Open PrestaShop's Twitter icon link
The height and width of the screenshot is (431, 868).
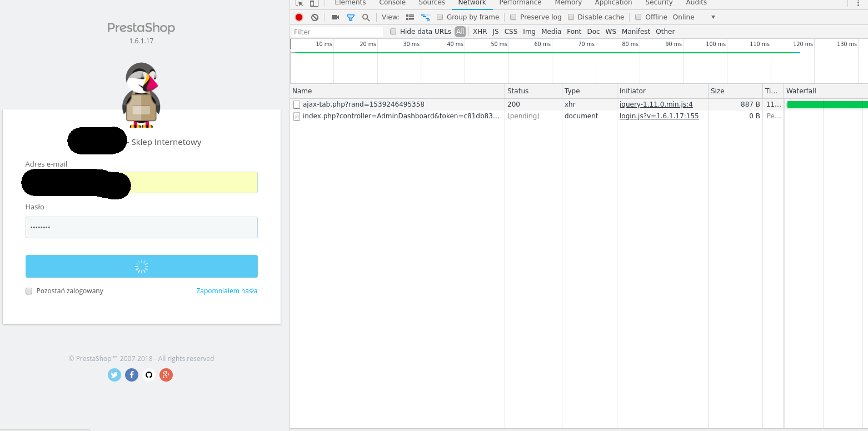coord(114,375)
